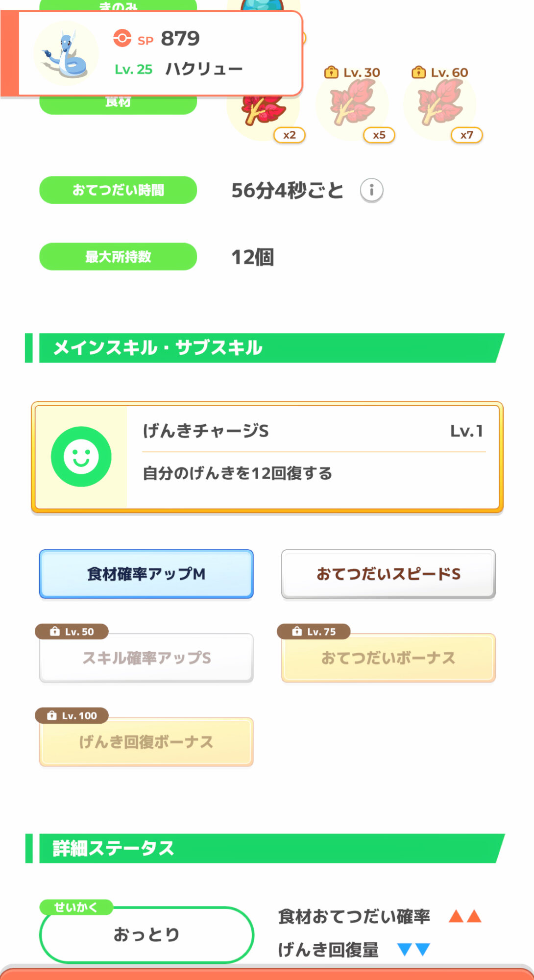Viewport: 534px width, 980px height.
Task: Tap locked スキル確率アップS sub skill
Action: point(146,658)
